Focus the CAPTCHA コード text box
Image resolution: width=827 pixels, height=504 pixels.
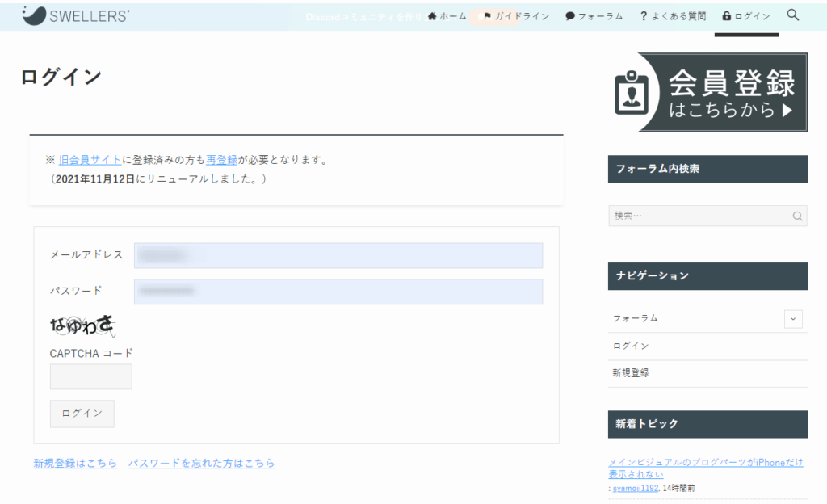point(91,376)
